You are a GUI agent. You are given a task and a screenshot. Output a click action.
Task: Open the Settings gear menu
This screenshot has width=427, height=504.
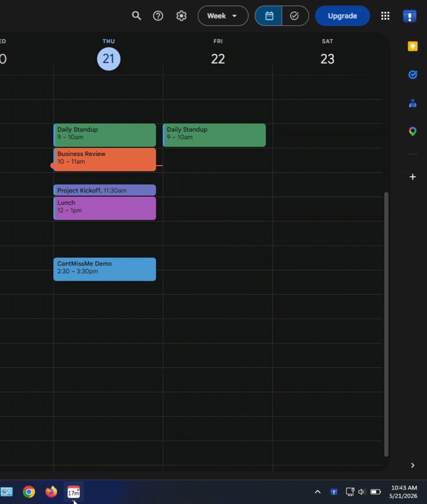click(x=181, y=16)
